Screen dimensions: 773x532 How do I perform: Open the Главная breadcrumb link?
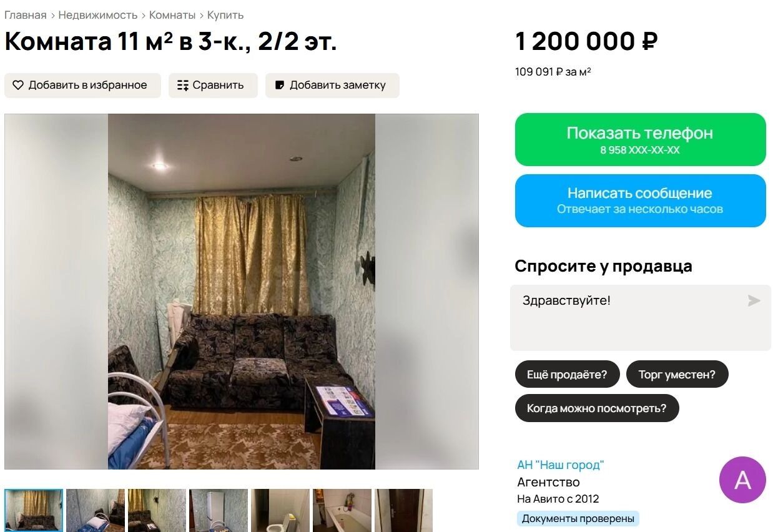click(x=26, y=15)
